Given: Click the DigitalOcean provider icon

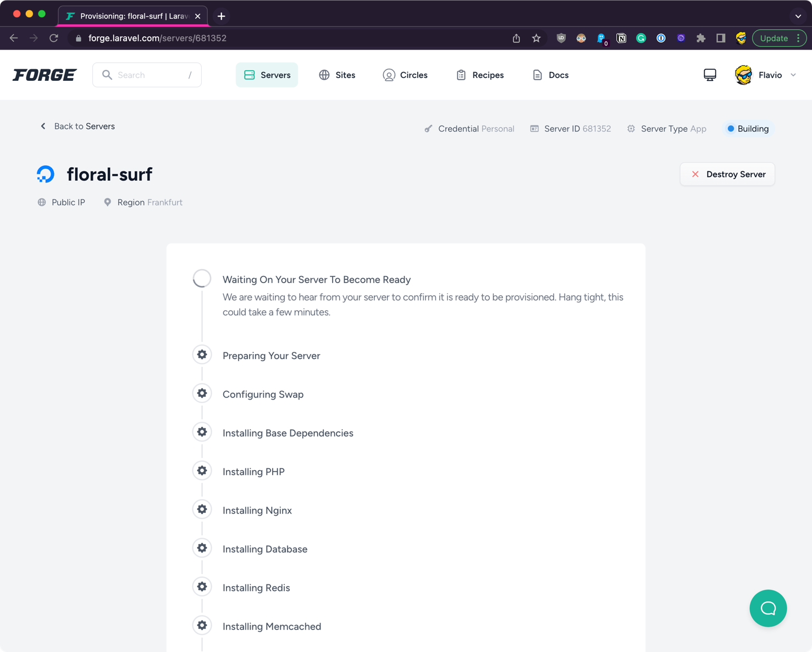Looking at the screenshot, I should (x=46, y=174).
